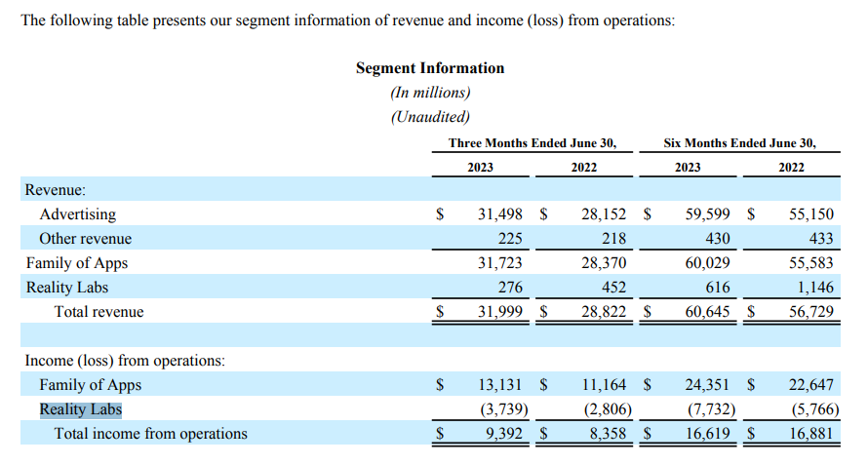Click the "Total revenue" row label
The height and width of the screenshot is (465, 868).
coord(98,312)
